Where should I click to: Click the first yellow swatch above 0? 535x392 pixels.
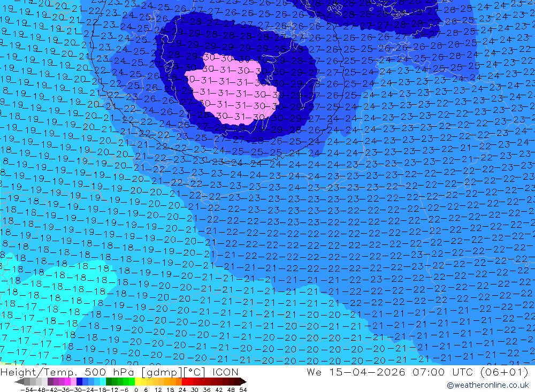point(138,381)
